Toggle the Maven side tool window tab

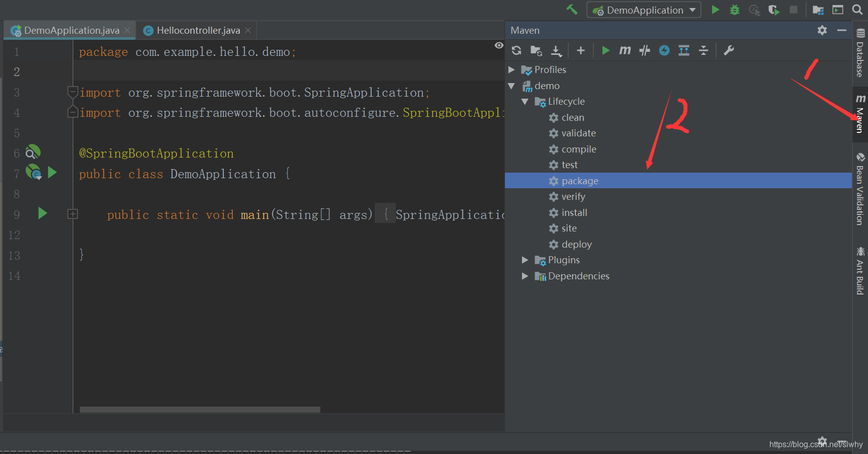860,114
